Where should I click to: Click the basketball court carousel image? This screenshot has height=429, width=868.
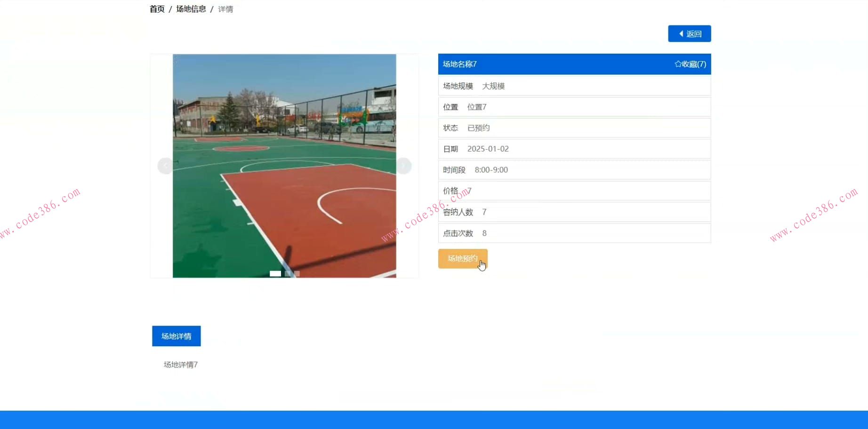pyautogui.click(x=284, y=166)
